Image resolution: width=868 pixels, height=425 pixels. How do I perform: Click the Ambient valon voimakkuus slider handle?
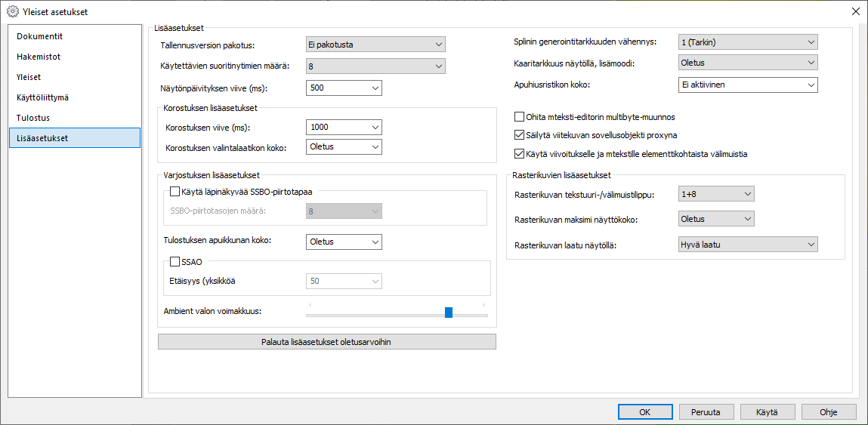pos(449,312)
